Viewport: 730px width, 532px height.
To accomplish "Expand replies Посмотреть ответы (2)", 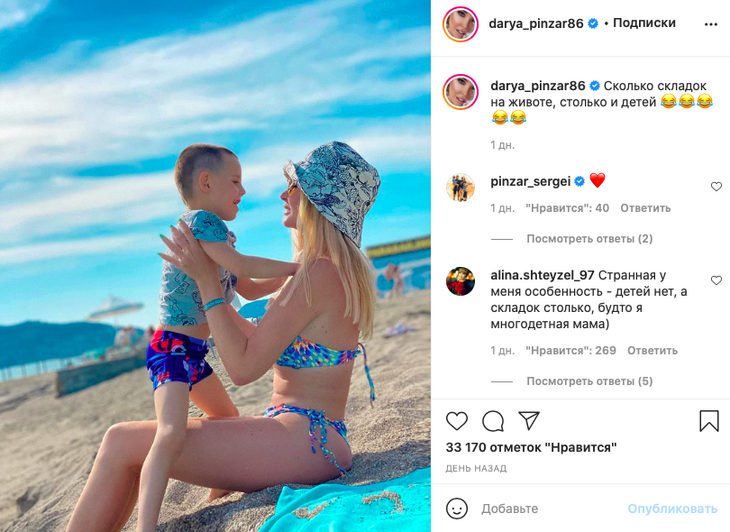I will click(x=589, y=239).
